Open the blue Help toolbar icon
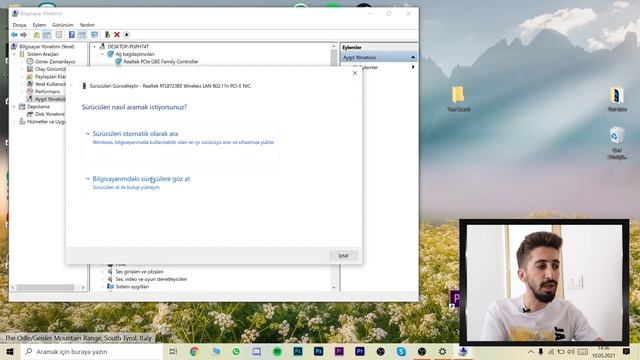Viewport: 640px width, 360px height. [72, 35]
